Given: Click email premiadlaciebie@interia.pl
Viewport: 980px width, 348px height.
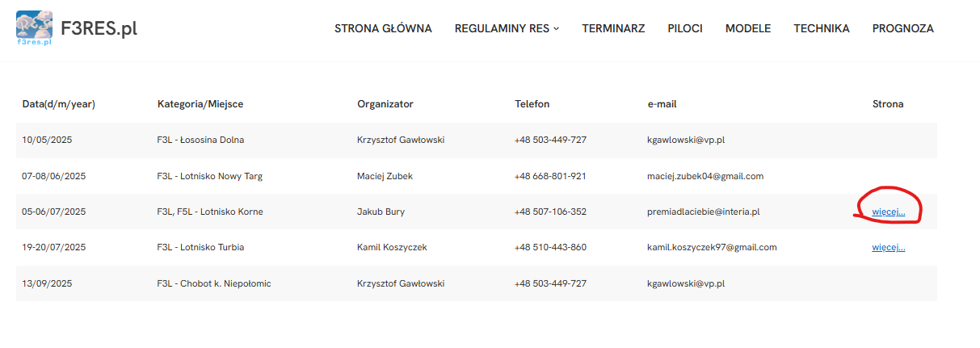Looking at the screenshot, I should coord(704,212).
